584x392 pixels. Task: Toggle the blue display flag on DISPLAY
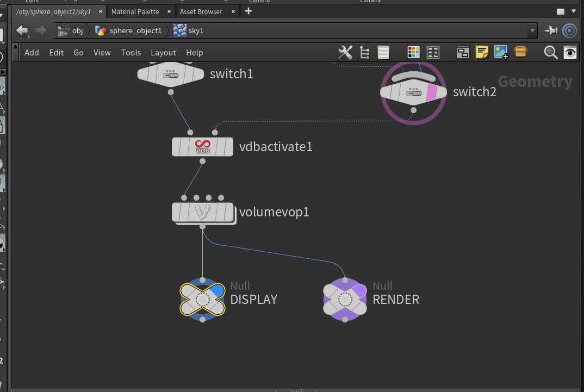click(218, 290)
